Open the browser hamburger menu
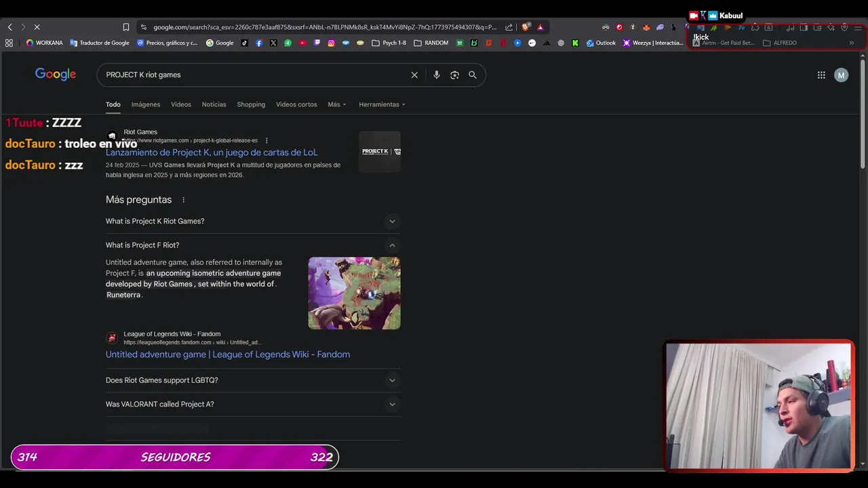 point(858,27)
